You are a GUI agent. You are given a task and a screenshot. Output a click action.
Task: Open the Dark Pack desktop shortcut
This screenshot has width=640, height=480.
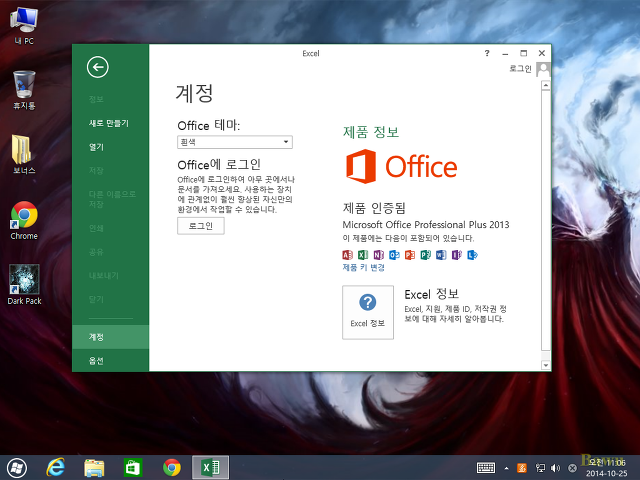pos(24,284)
